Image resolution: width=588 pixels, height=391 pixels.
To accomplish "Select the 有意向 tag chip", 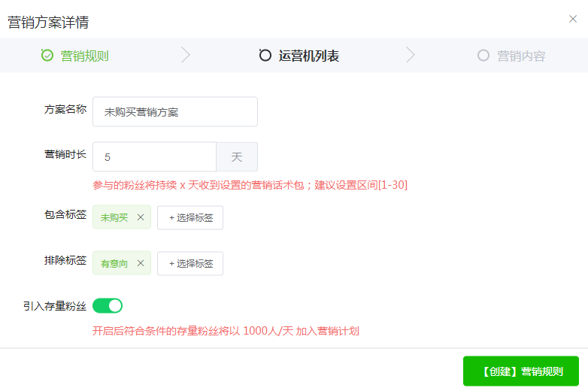I will (x=114, y=263).
